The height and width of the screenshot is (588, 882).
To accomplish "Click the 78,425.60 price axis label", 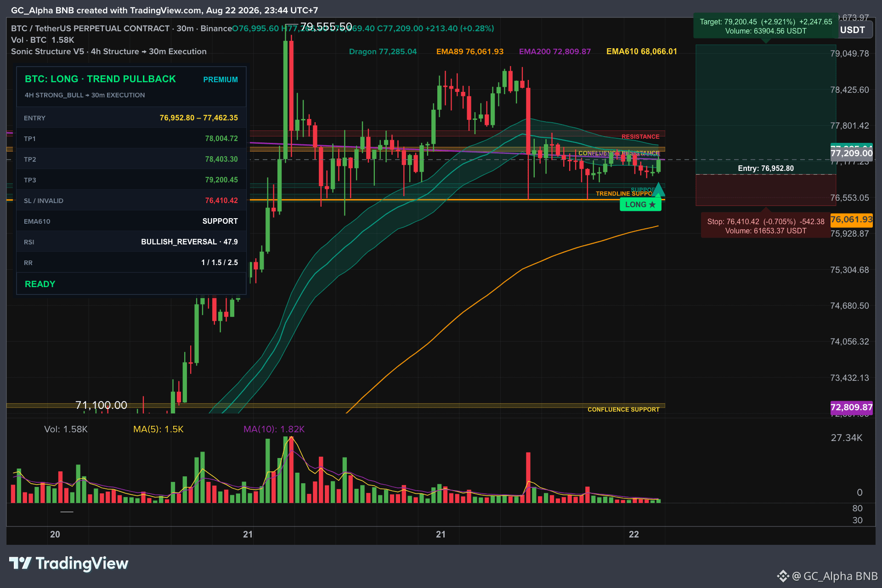I will tap(849, 90).
